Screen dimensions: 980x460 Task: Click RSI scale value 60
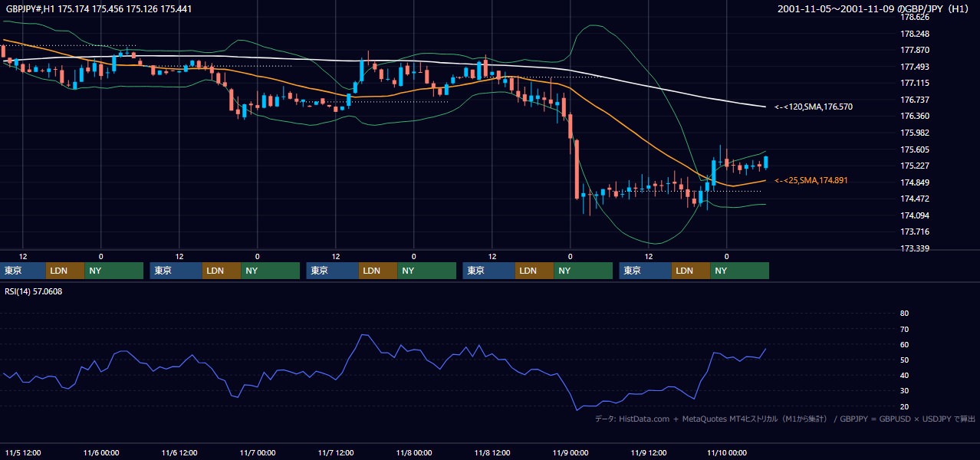(904, 344)
